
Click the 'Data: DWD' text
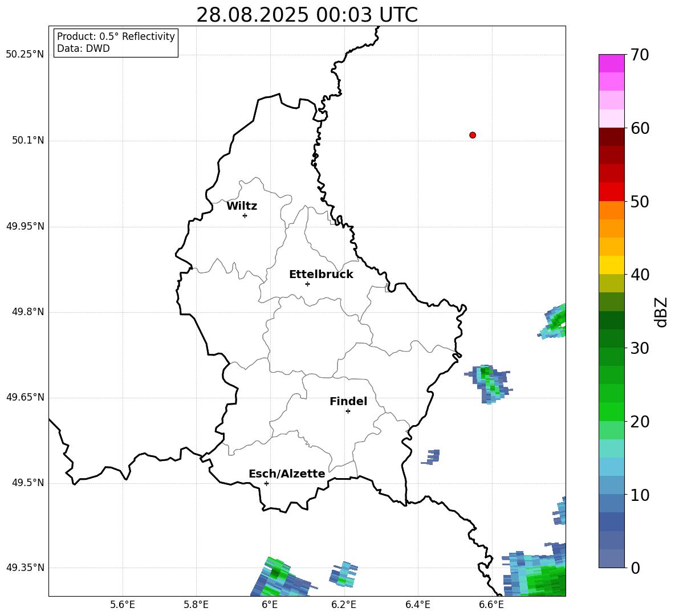[x=83, y=48]
